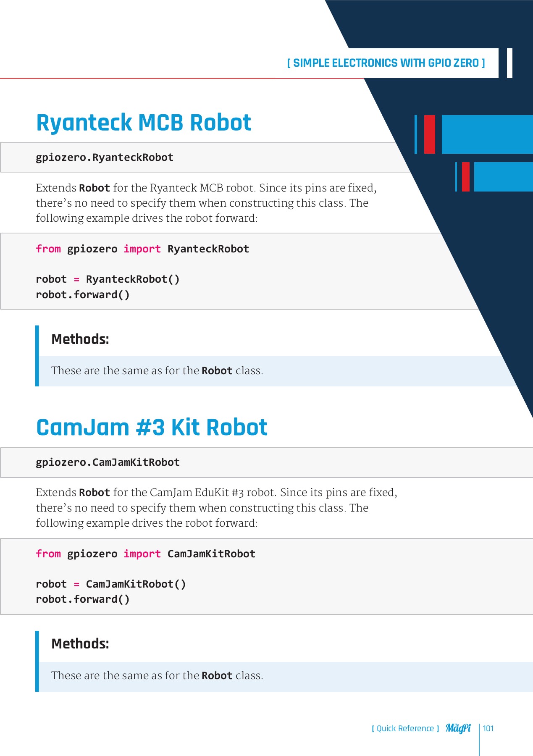Click the white vertical bar beside the header
533x756 pixels.
509,63
